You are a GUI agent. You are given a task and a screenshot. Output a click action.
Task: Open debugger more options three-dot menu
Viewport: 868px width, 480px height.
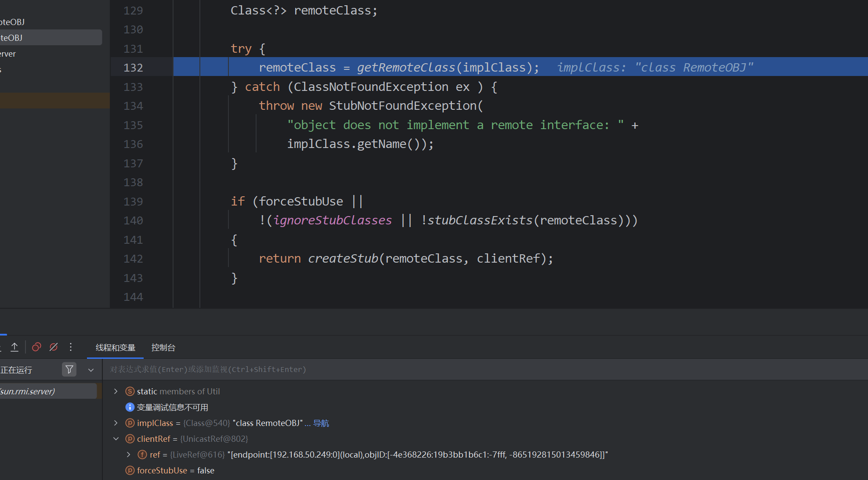[x=71, y=347]
